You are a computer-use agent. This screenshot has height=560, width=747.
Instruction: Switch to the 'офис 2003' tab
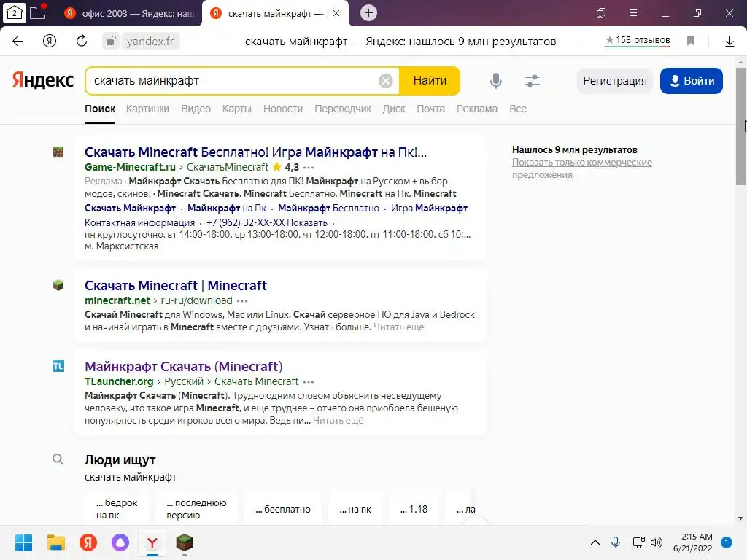tap(130, 13)
